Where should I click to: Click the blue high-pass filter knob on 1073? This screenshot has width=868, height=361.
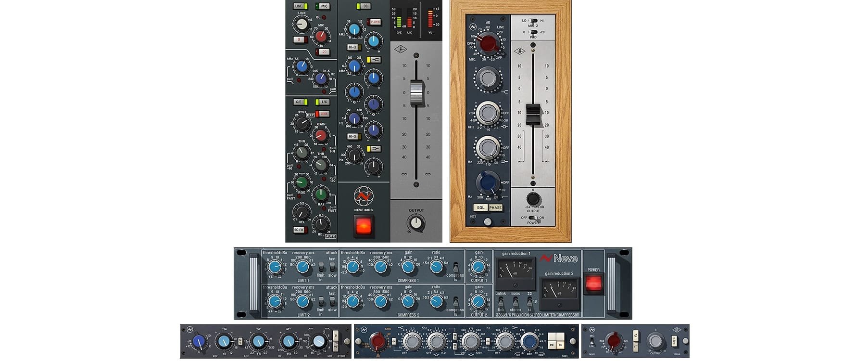pos(489,182)
